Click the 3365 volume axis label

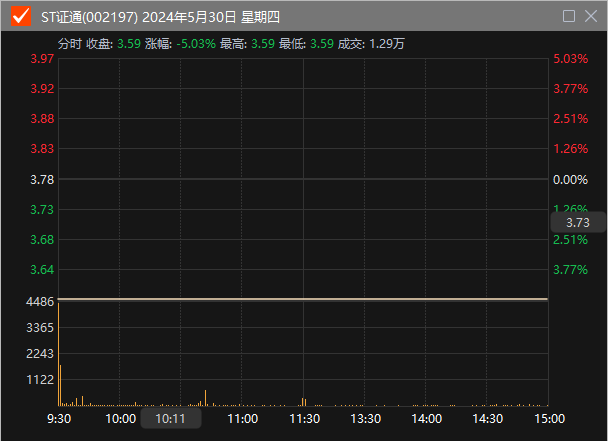(40, 328)
